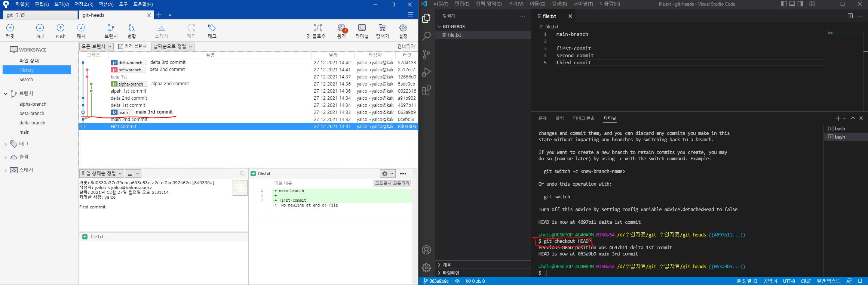Expand the Remotes (원격) sidebar section
This screenshot has height=285, width=868.
[x=6, y=157]
